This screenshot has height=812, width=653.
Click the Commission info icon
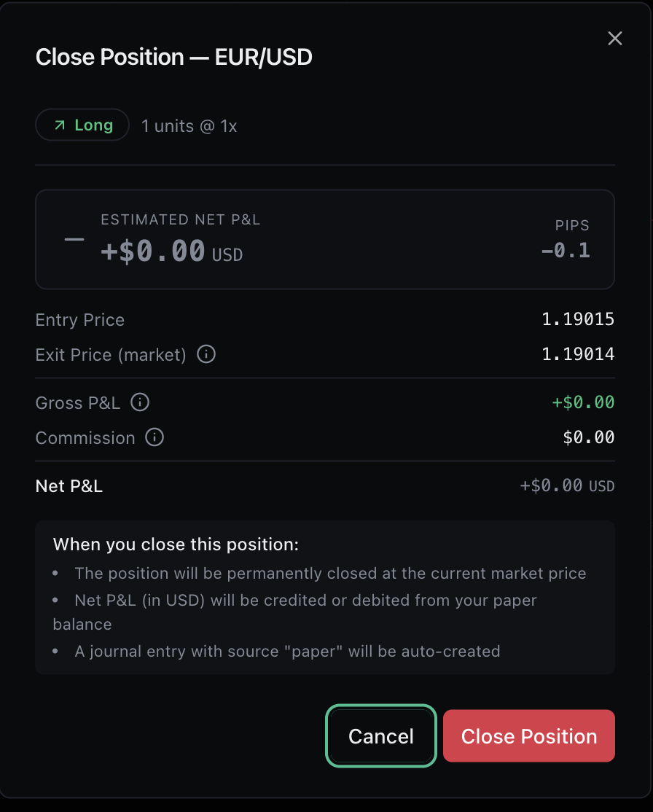click(x=154, y=438)
